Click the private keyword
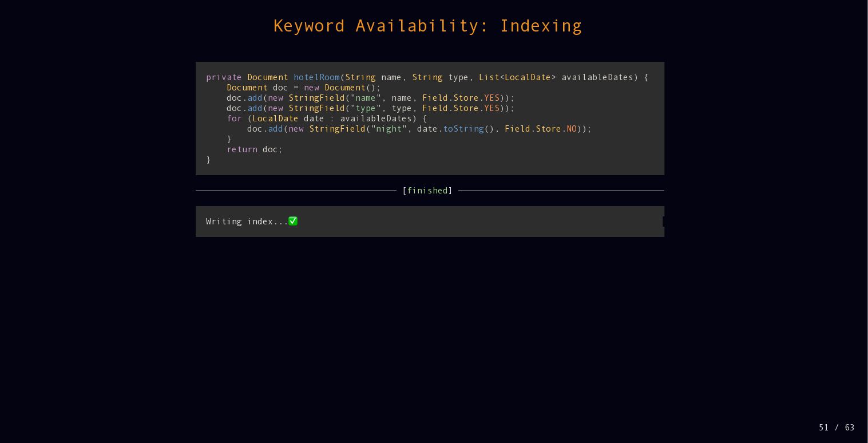868x443 pixels. 224,77
